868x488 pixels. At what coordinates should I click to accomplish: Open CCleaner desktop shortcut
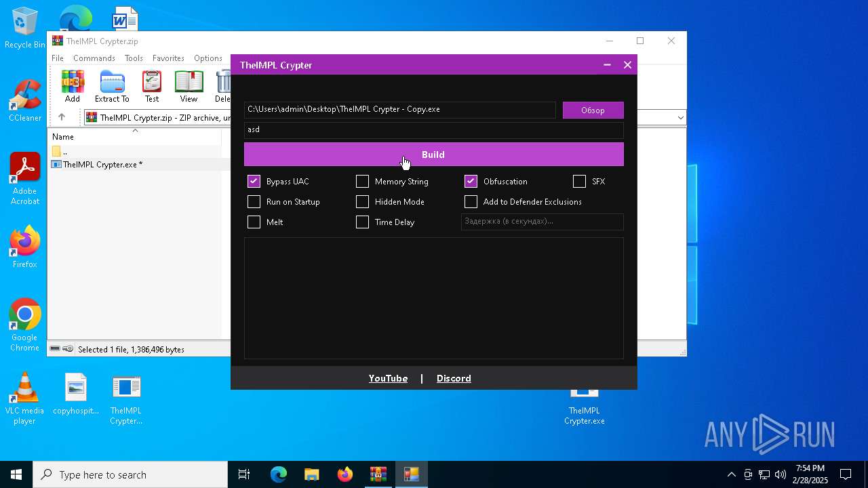pyautogui.click(x=24, y=102)
